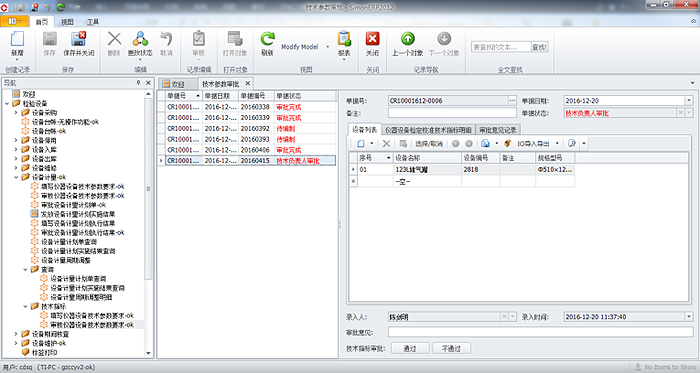Click the 保存 (Save) floppy icon
This screenshot has height=373, width=700.
(49, 39)
